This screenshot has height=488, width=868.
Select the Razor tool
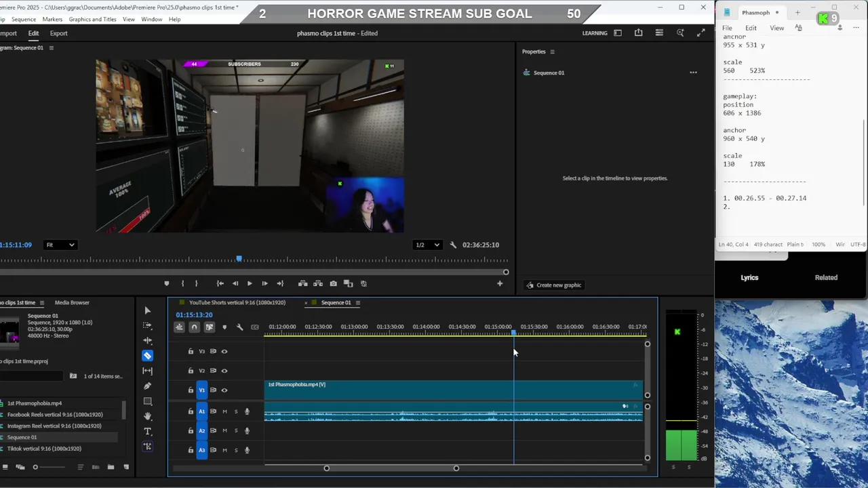(147, 355)
